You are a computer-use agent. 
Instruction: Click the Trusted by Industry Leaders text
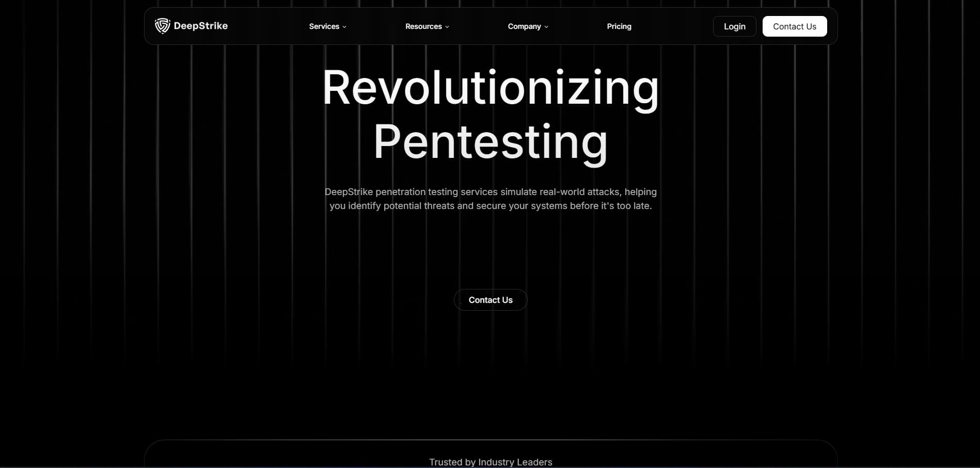(491, 462)
